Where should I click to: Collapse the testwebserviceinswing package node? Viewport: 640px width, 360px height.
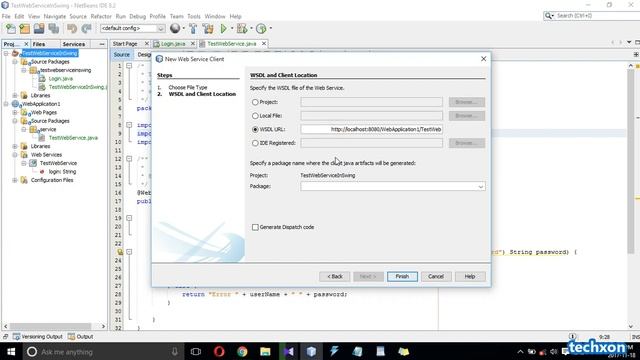[24, 70]
